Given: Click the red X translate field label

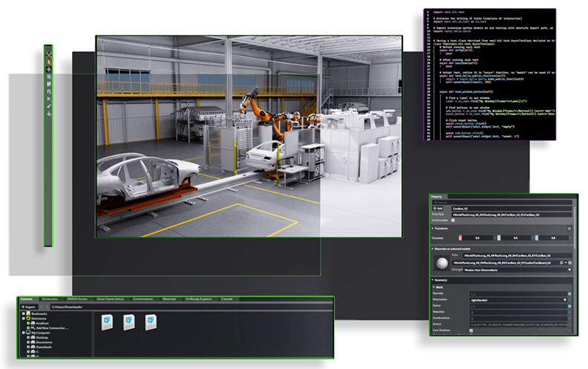Looking at the screenshot, I should [x=460, y=238].
